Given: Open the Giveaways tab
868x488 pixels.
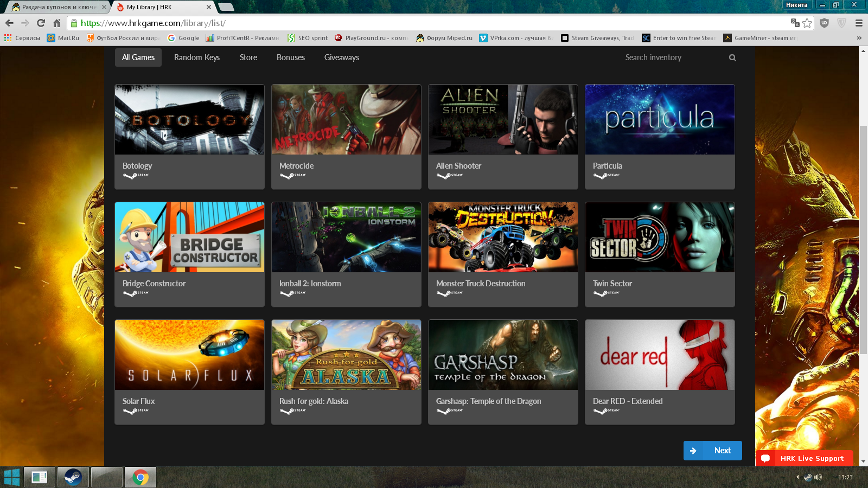Looking at the screenshot, I should [342, 57].
